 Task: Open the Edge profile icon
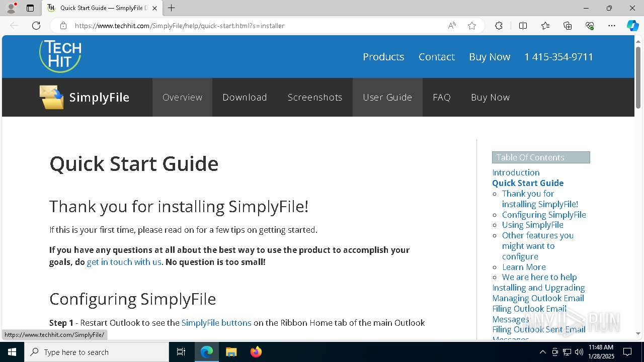click(x=11, y=8)
